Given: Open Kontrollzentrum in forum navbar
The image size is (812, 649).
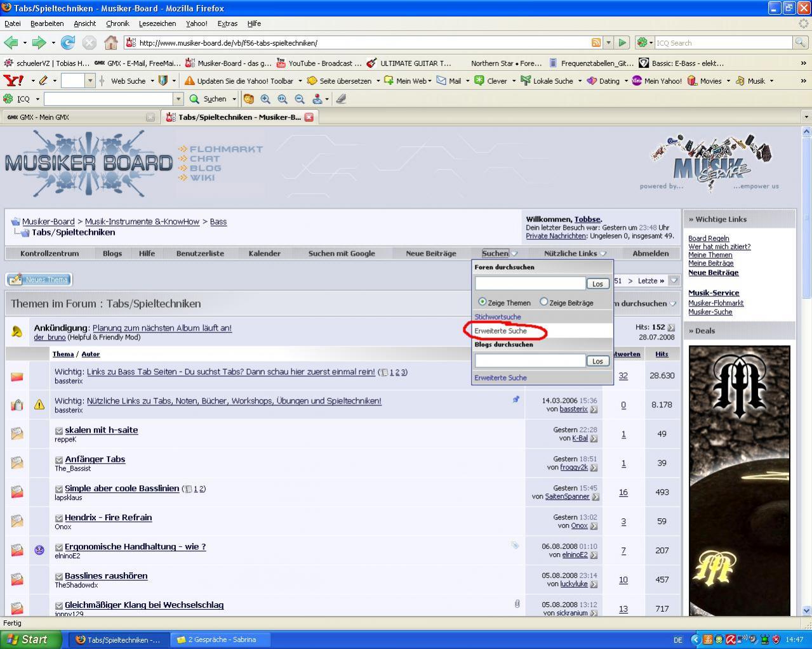Looking at the screenshot, I should (50, 253).
